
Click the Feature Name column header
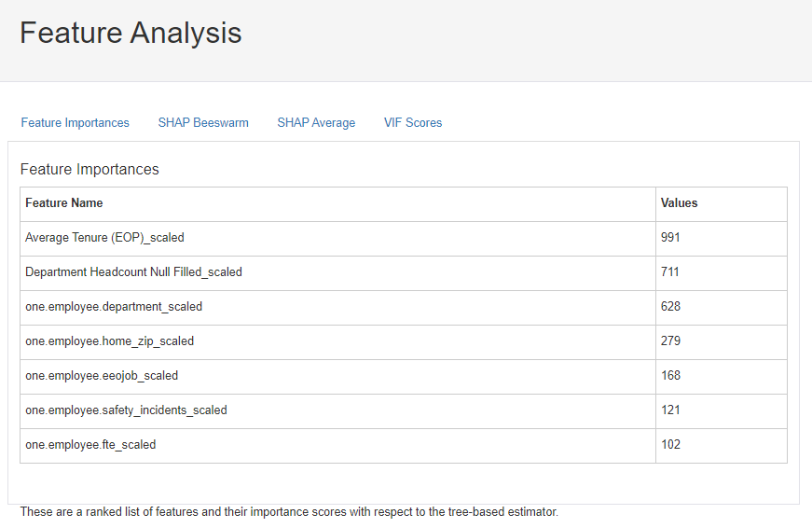(x=64, y=203)
